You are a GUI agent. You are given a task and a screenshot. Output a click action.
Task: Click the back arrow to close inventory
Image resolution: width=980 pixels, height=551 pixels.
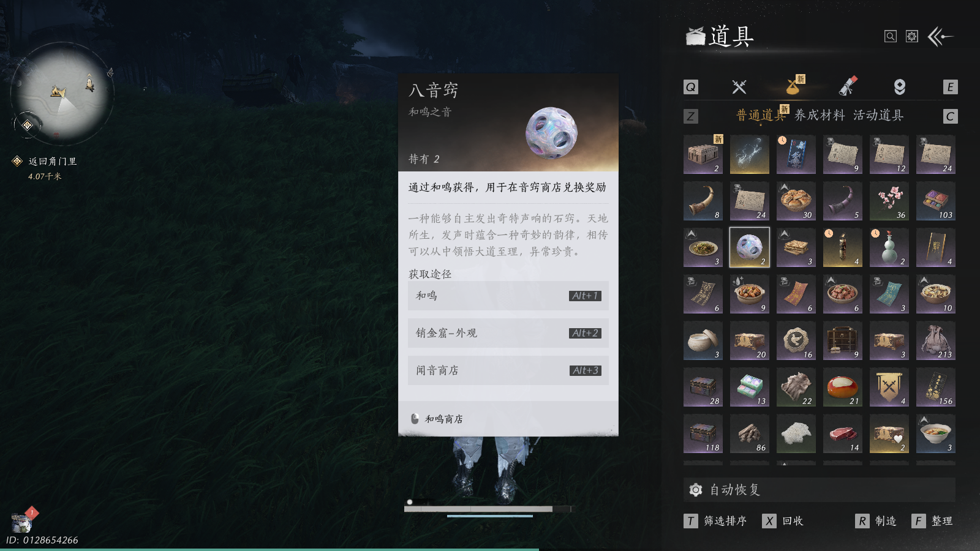click(x=941, y=37)
